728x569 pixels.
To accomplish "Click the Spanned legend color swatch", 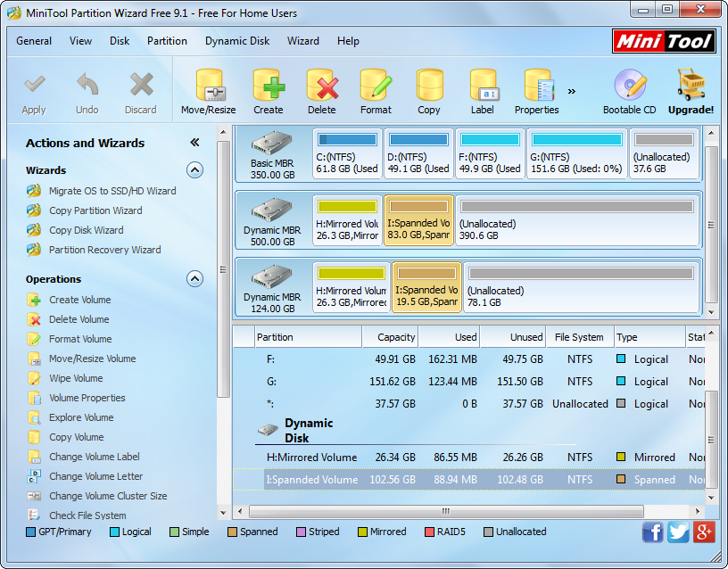I will coord(232,532).
